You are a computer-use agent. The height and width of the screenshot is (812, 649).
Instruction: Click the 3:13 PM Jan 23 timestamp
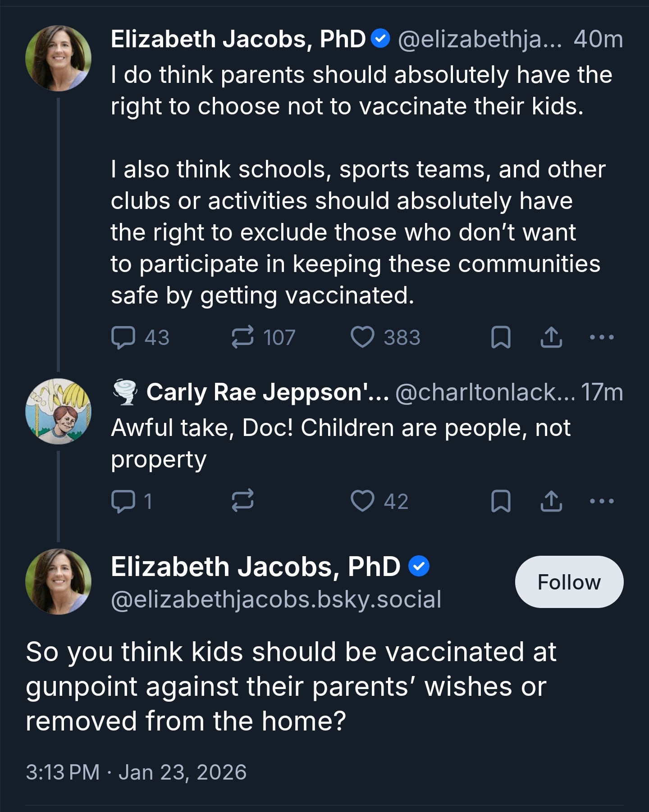[x=136, y=772]
